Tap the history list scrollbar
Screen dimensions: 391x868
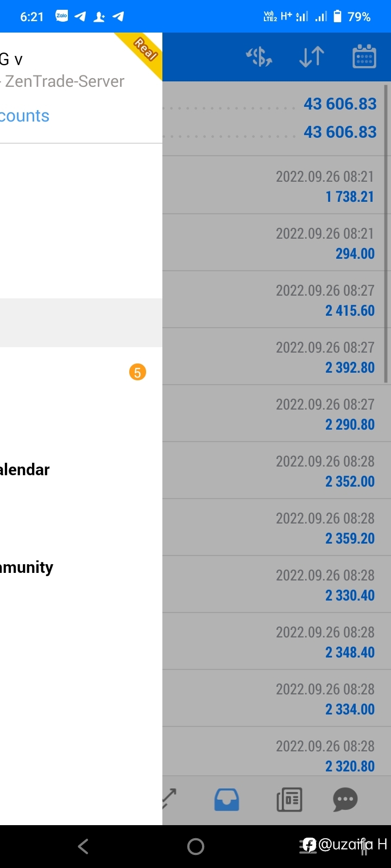tap(386, 233)
